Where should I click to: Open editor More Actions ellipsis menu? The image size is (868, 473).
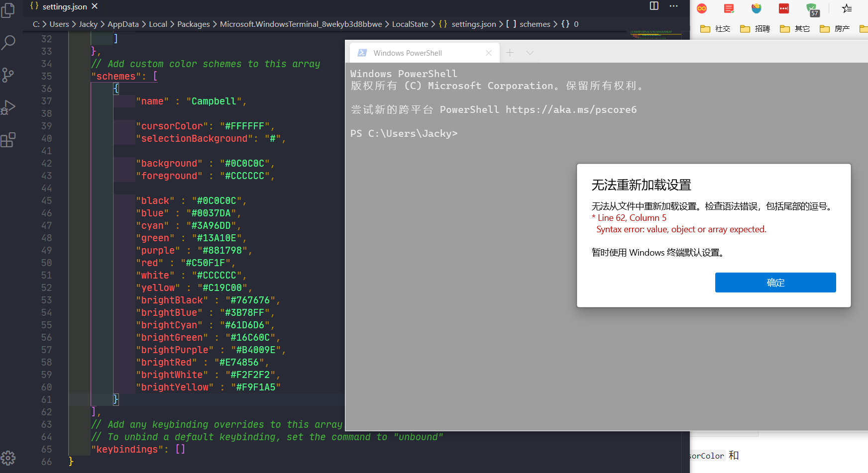click(673, 6)
